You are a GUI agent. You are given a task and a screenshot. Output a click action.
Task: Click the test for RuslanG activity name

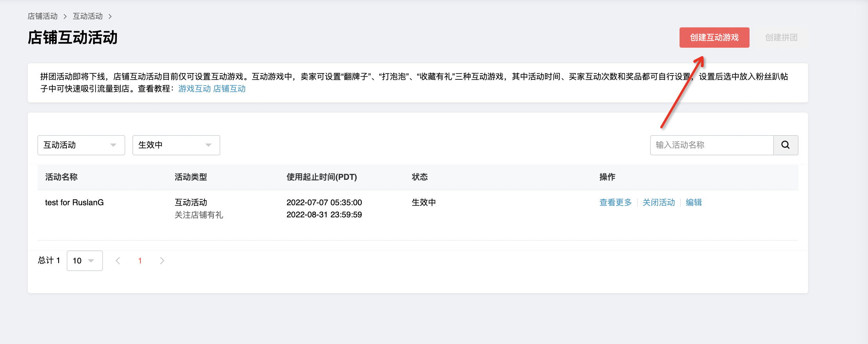tap(74, 202)
